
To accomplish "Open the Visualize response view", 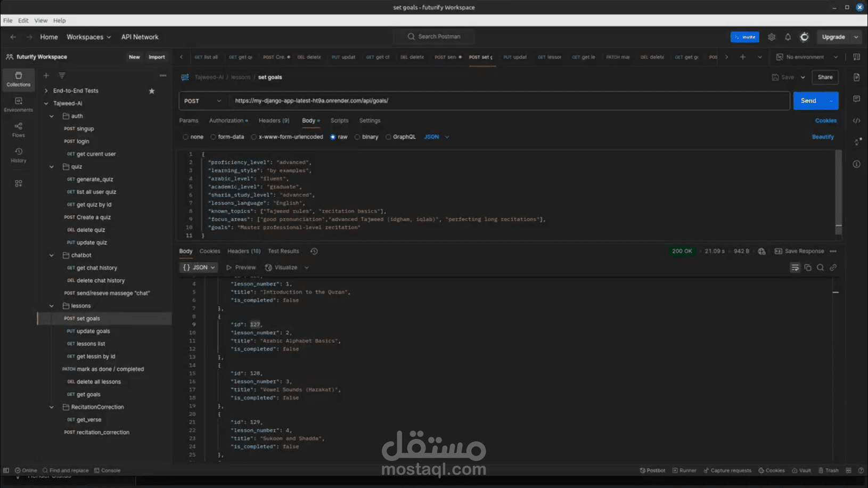I will point(281,267).
